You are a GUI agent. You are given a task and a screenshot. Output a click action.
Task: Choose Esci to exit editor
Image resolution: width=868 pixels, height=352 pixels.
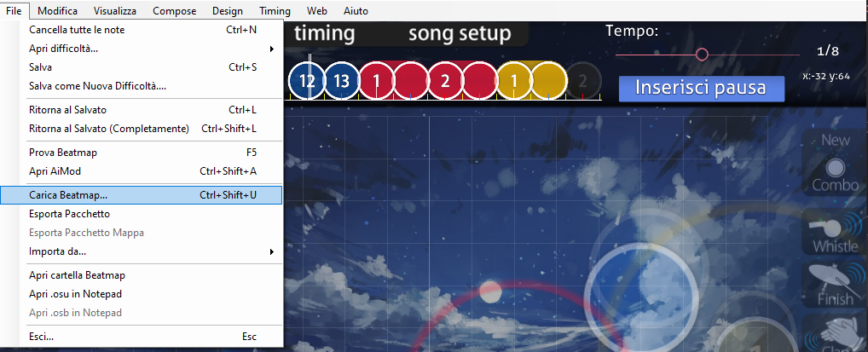pos(142,337)
